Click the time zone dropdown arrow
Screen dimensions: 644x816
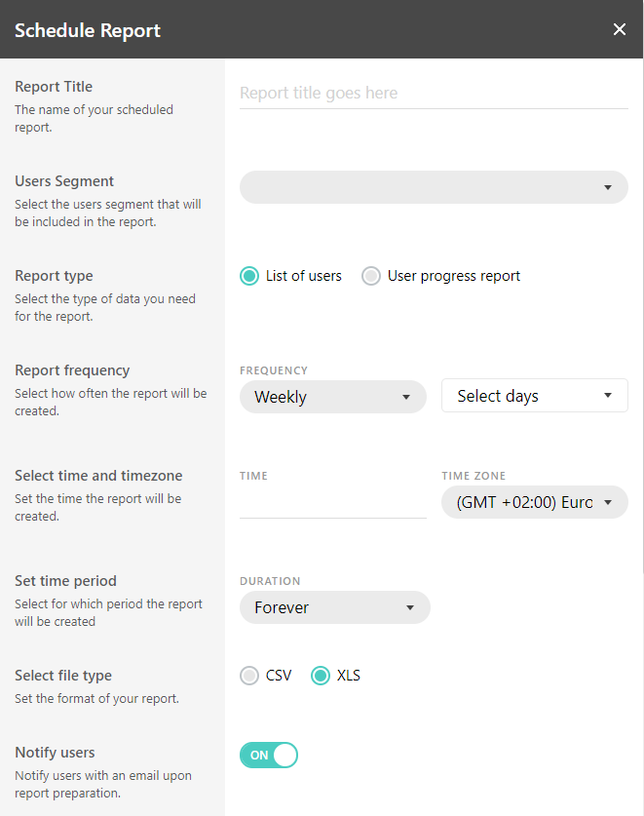pos(608,503)
